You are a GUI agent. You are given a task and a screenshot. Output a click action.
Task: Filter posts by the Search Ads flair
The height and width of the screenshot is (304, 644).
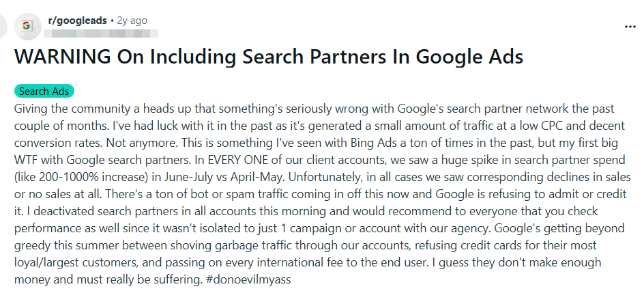(x=44, y=91)
